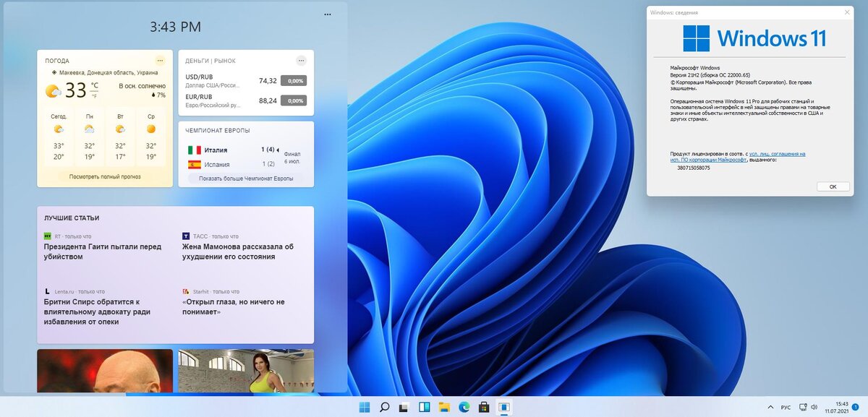
Task: Select the Вт forecast day
Action: click(x=120, y=137)
